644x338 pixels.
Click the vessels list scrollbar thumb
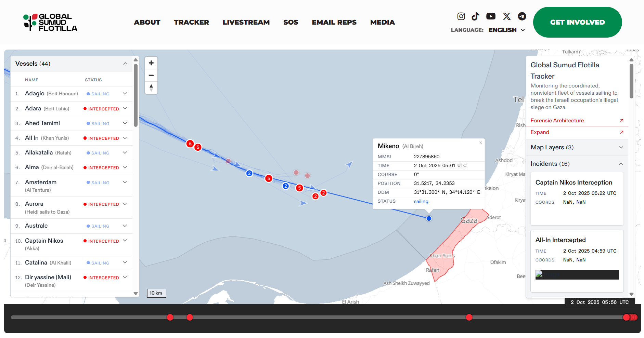[x=136, y=95]
